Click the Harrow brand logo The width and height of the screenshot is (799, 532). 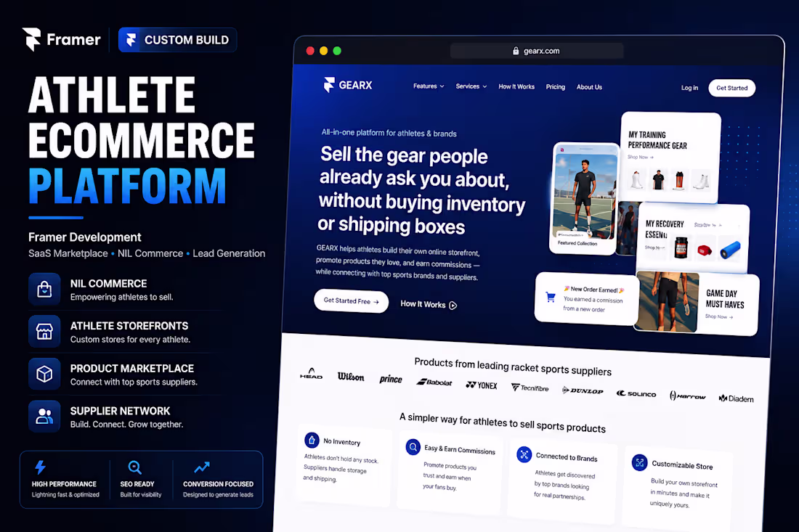[687, 396]
